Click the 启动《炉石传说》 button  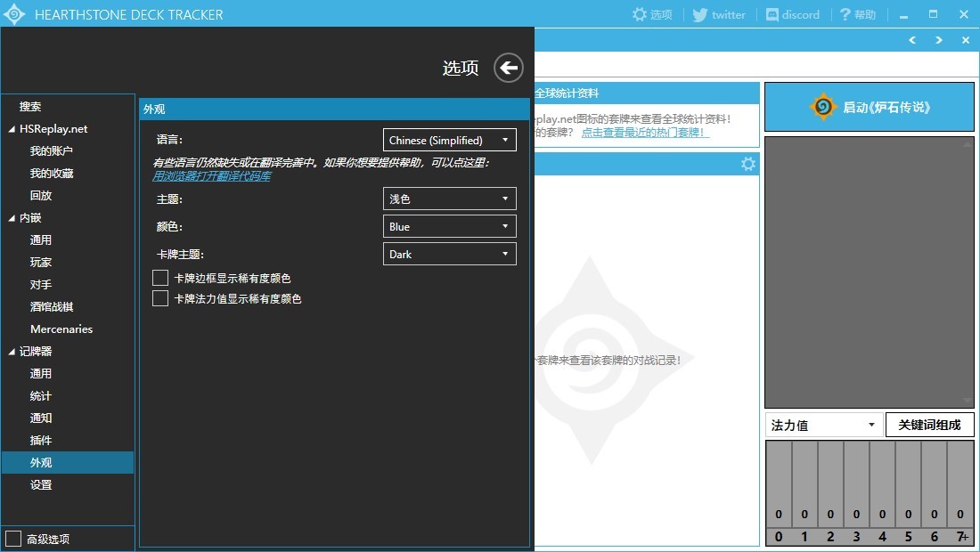point(869,107)
